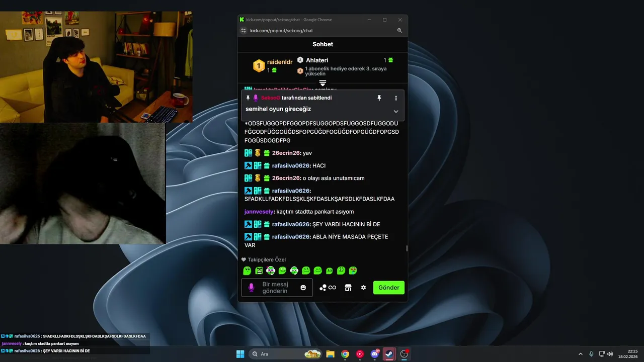This screenshot has height=362, width=644.
Task: Show hidden system tray icons
Action: [580, 354]
